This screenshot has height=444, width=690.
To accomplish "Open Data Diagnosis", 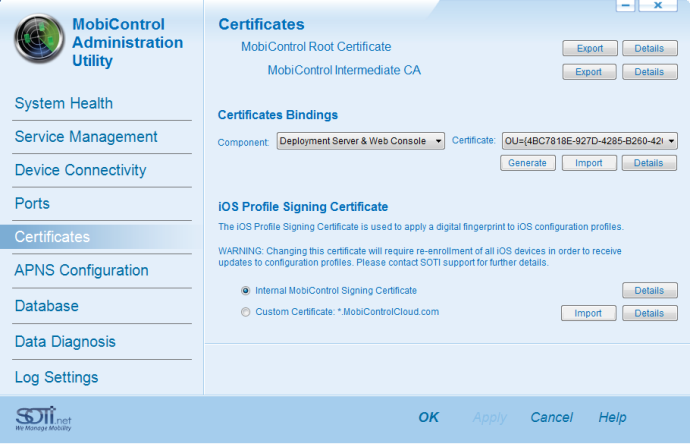I will (65, 341).
